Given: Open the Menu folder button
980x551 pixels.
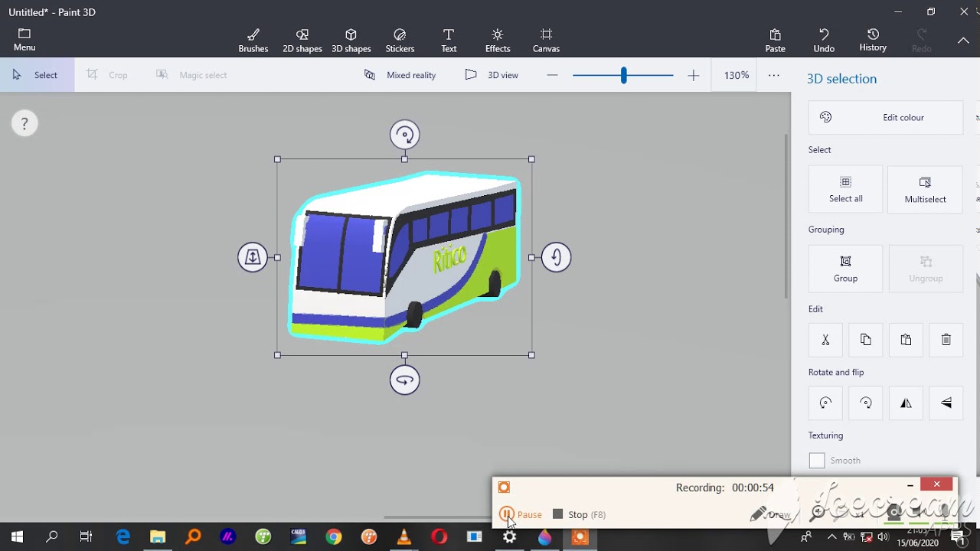Looking at the screenshot, I should (24, 41).
